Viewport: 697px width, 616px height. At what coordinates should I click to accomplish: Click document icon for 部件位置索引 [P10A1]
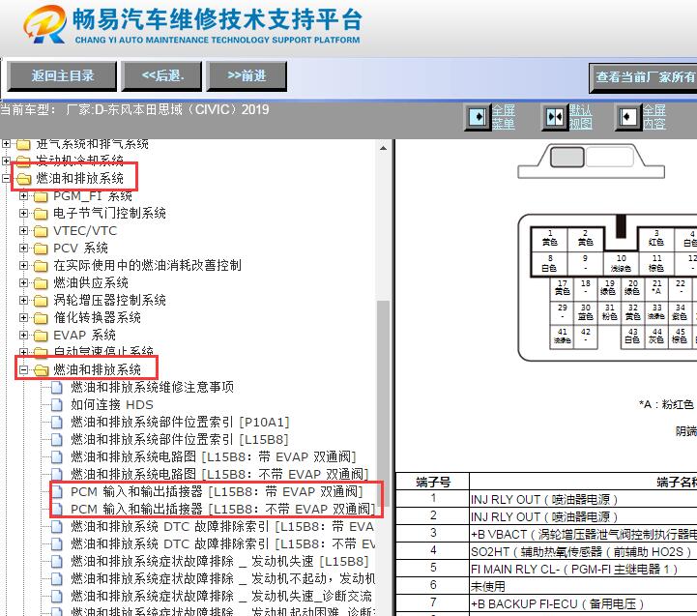click(57, 422)
